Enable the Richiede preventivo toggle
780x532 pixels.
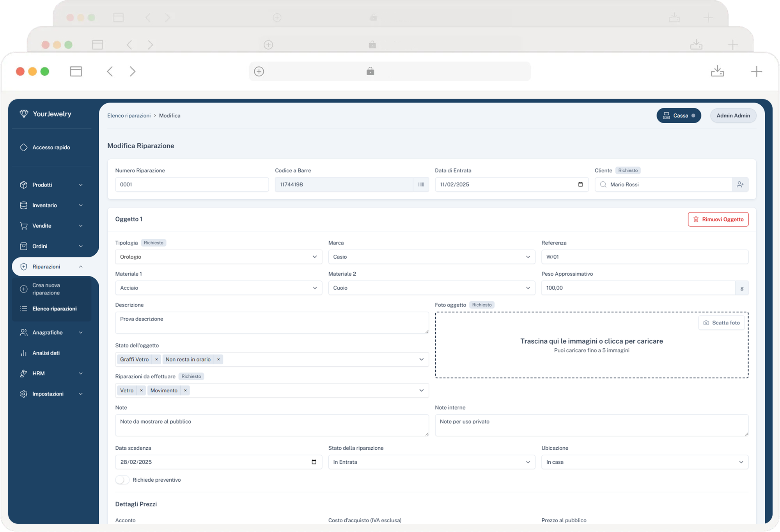(x=122, y=479)
